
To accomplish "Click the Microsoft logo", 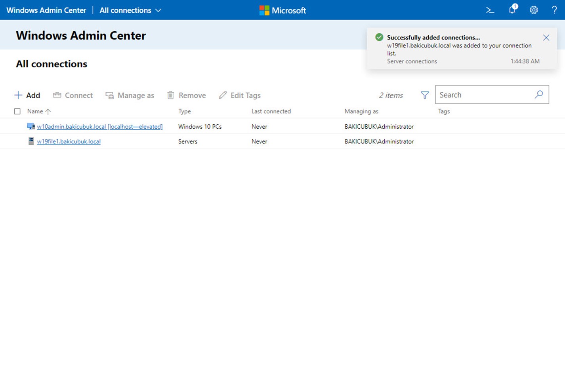I will [x=282, y=10].
